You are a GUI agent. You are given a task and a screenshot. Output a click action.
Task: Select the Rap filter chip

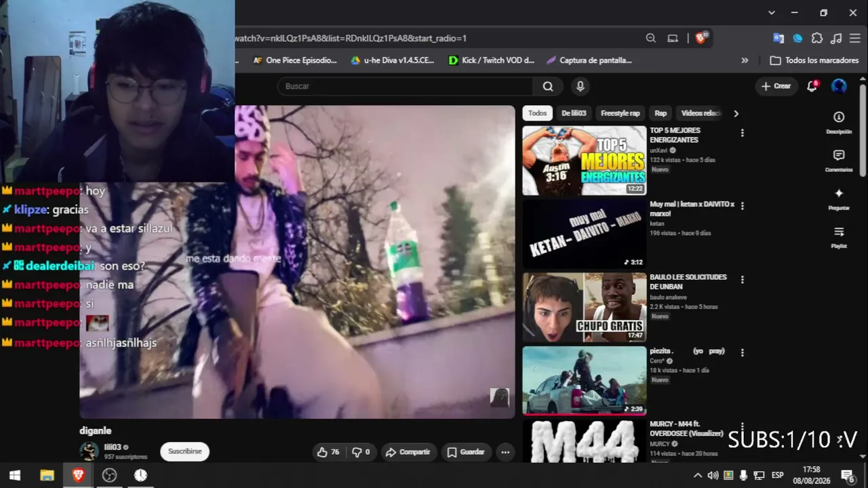[x=660, y=113]
